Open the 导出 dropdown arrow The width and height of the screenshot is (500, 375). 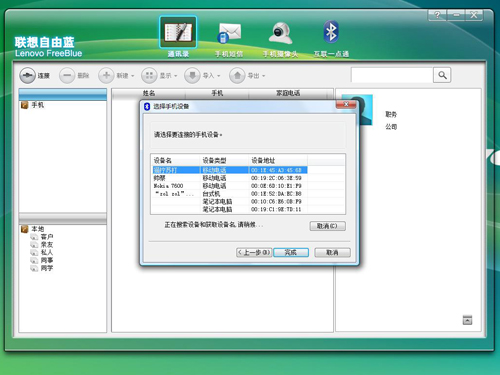264,76
